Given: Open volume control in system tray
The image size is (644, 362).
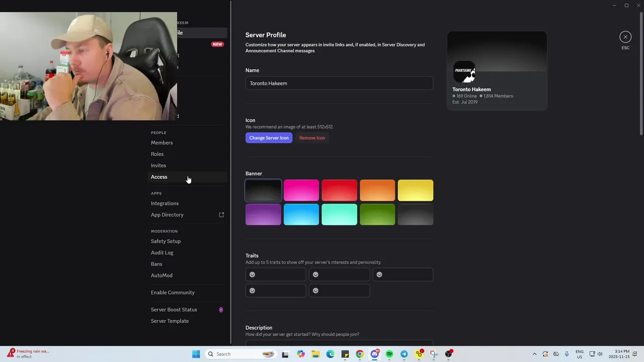Looking at the screenshot, I should coord(600,354).
